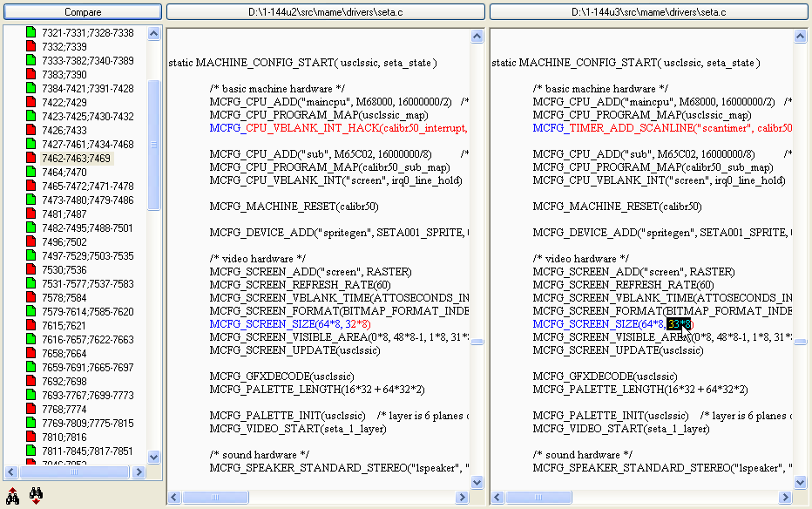
Task: Click the red icon next to 7768;7774
Action: (30, 410)
